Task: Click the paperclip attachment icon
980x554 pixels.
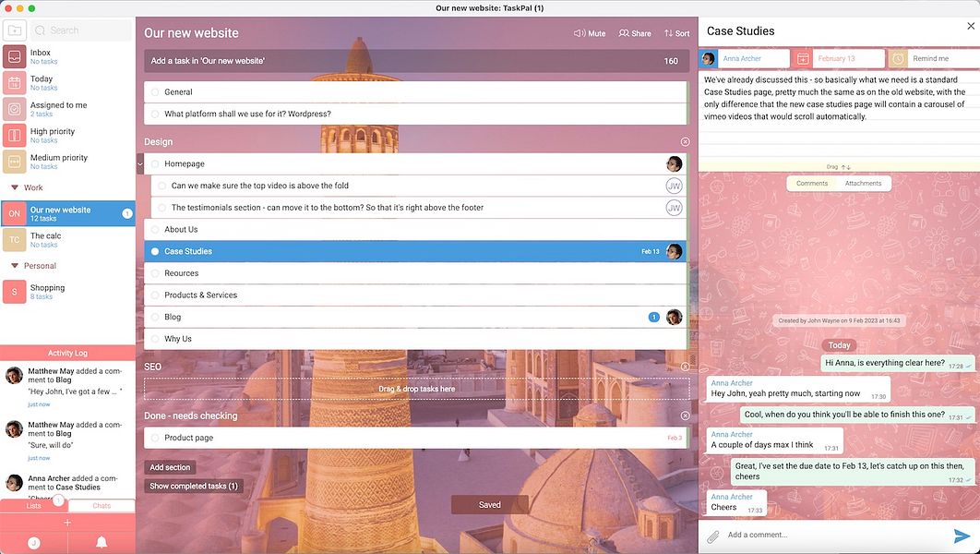Action: tap(713, 536)
